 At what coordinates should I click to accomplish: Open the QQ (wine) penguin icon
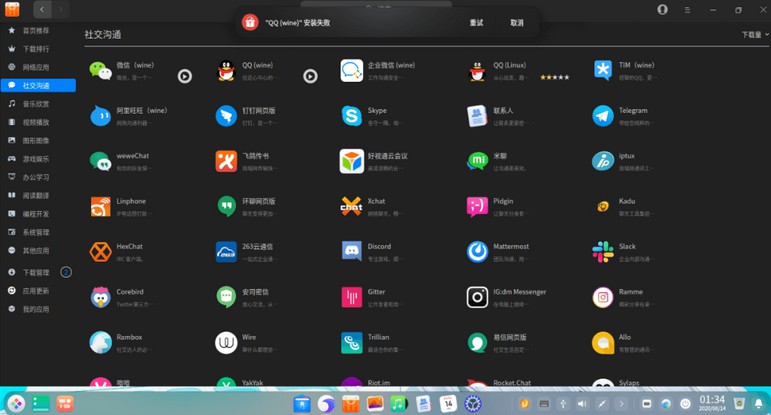click(226, 71)
